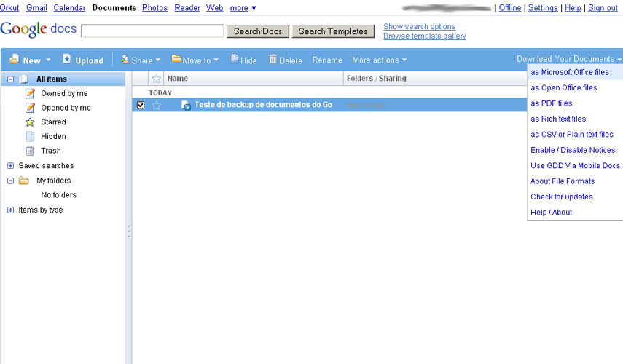Image resolution: width=623 pixels, height=364 pixels.
Task: Go to Calendar link
Action: [x=69, y=7]
